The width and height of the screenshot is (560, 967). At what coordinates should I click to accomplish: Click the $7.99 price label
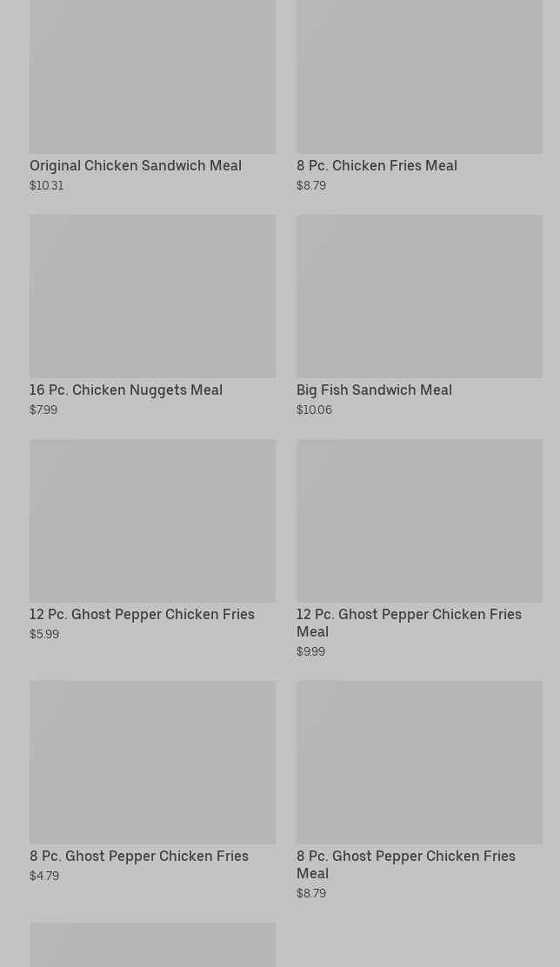(x=43, y=410)
